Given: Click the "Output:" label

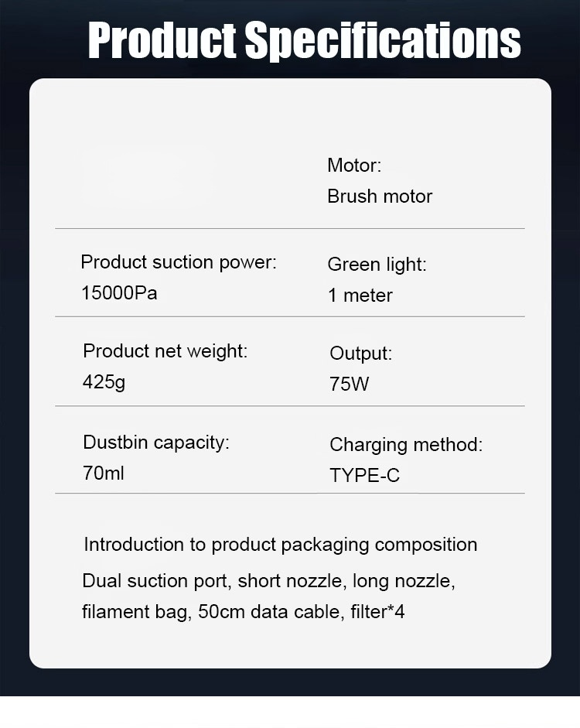Looking at the screenshot, I should [x=360, y=354].
